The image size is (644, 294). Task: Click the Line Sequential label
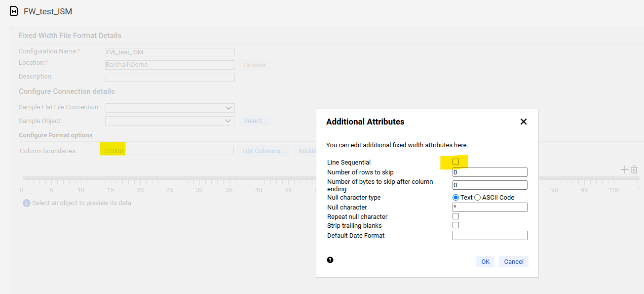(x=349, y=163)
